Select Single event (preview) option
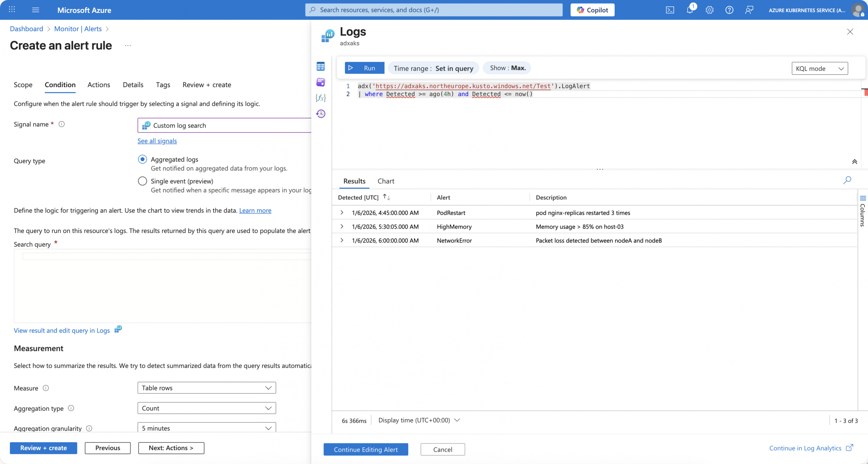The height and width of the screenshot is (464, 868). click(142, 181)
